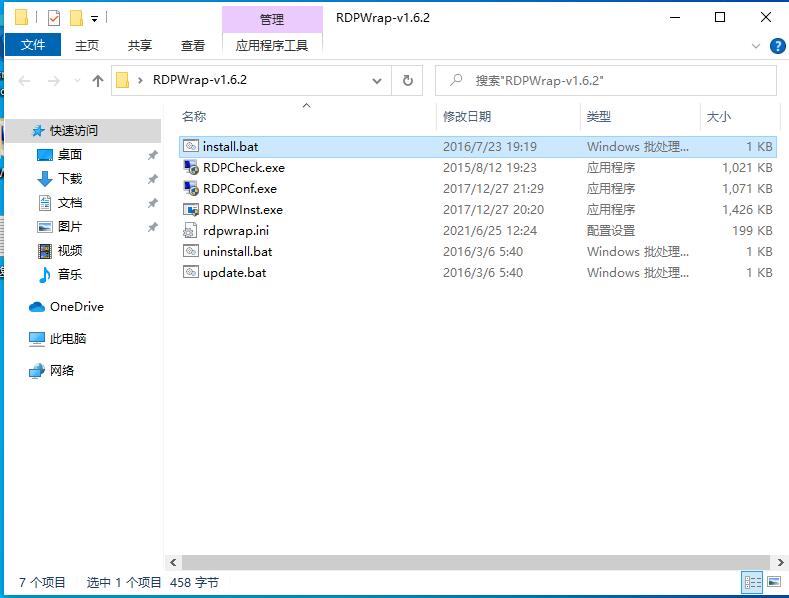Open 此电脑 in the navigation pane

click(67, 339)
